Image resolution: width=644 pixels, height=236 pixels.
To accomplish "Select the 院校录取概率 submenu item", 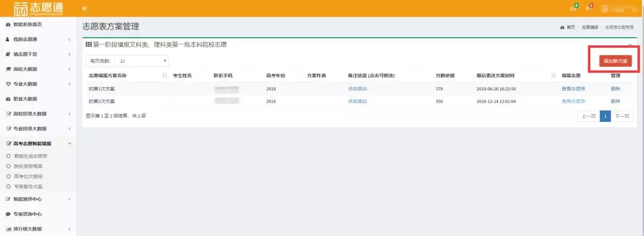I will [28, 166].
